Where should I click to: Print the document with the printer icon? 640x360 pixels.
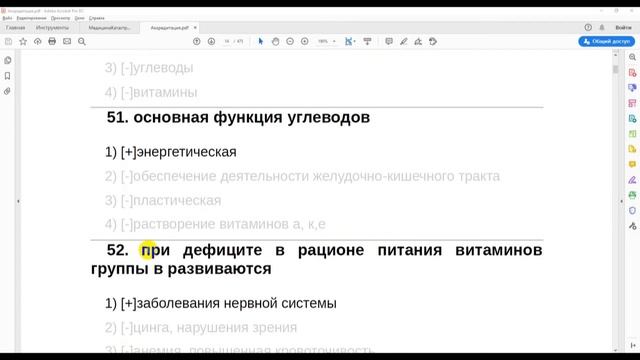[52, 41]
